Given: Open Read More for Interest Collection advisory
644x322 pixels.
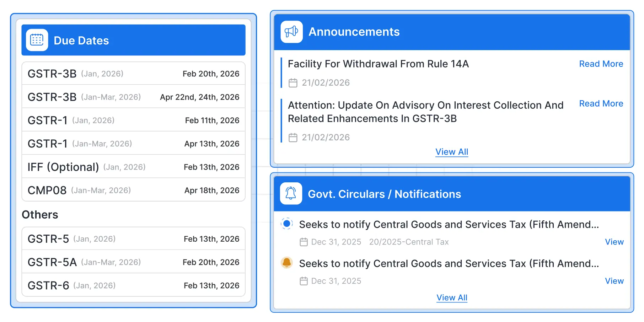Looking at the screenshot, I should (601, 103).
